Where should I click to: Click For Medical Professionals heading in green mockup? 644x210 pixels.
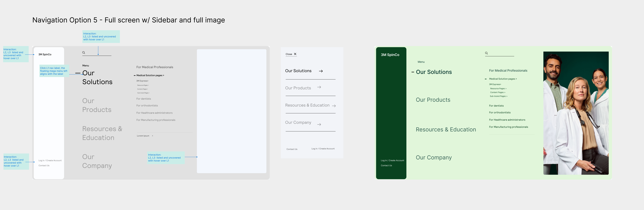coord(508,70)
